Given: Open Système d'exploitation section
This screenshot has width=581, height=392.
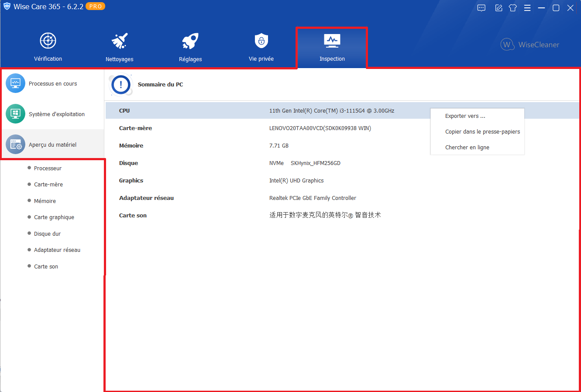Looking at the screenshot, I should point(52,114).
